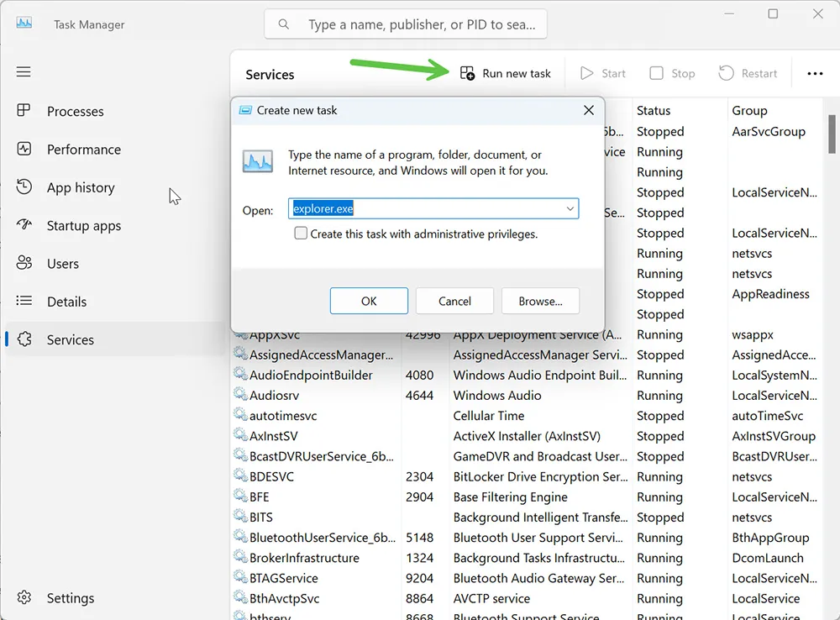Click the Windows Audio description cell
This screenshot has width=840, height=620.
point(497,396)
